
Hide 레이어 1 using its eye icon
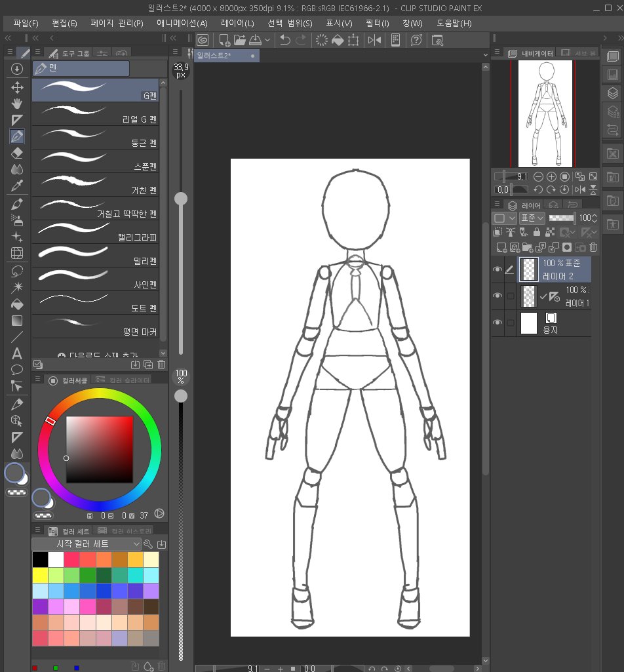pyautogui.click(x=497, y=296)
